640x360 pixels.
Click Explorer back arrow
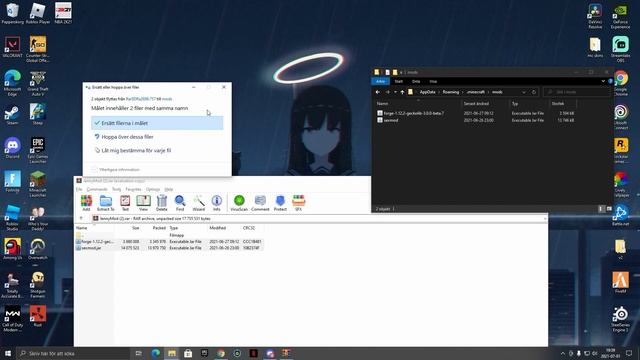pos(378,92)
